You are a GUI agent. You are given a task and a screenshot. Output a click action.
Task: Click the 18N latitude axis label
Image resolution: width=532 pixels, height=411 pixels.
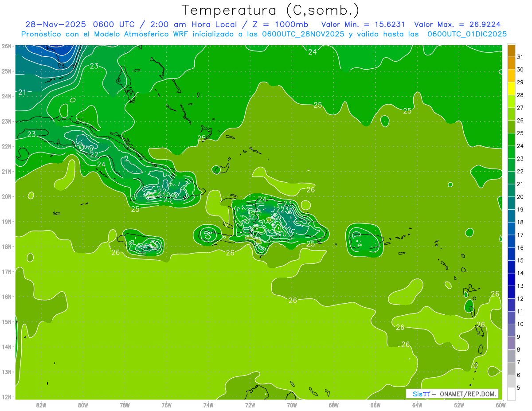[6, 247]
